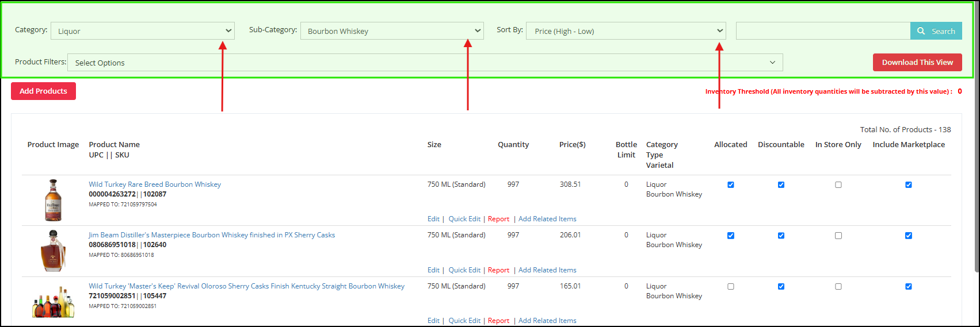Click Add Related Items for Jim Beam row
The image size is (980, 327).
coord(547,270)
